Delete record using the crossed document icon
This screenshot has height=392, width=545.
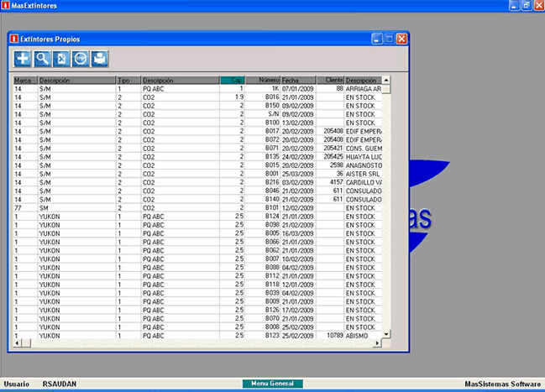61,59
